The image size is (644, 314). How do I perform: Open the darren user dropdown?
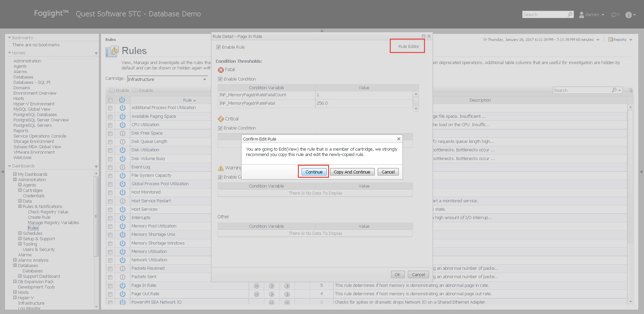[x=592, y=15]
